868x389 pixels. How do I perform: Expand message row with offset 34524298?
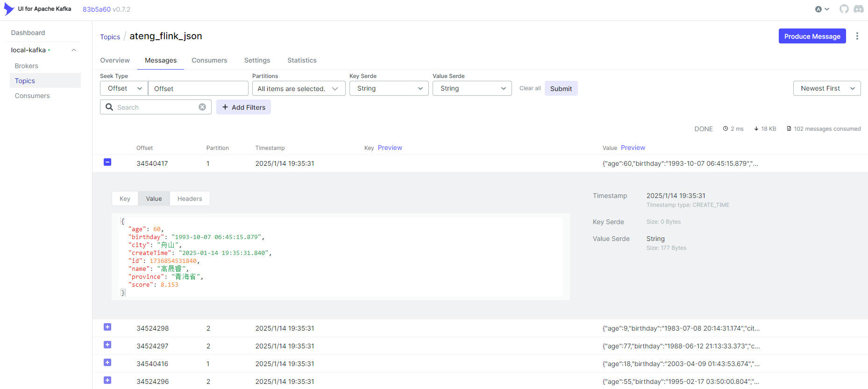tap(107, 327)
